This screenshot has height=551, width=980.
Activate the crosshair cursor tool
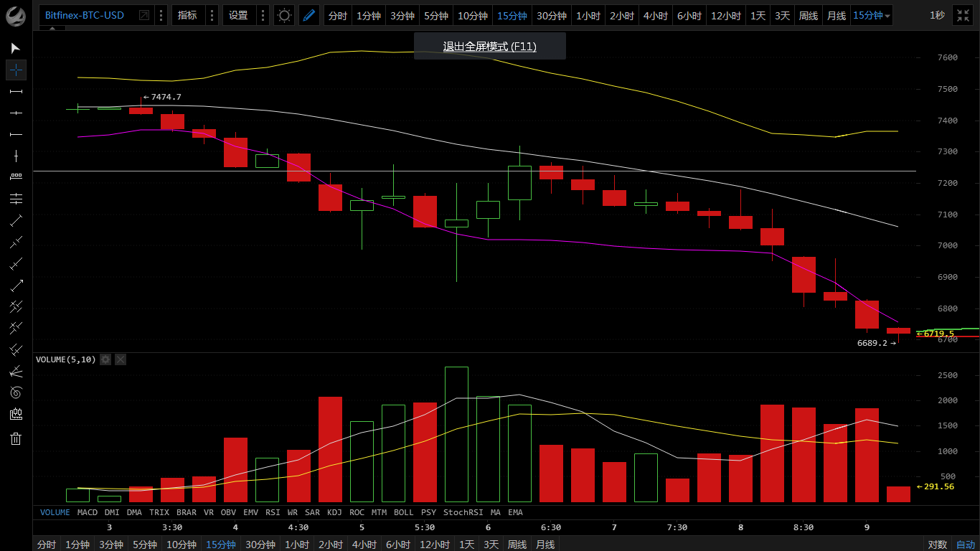tap(16, 70)
